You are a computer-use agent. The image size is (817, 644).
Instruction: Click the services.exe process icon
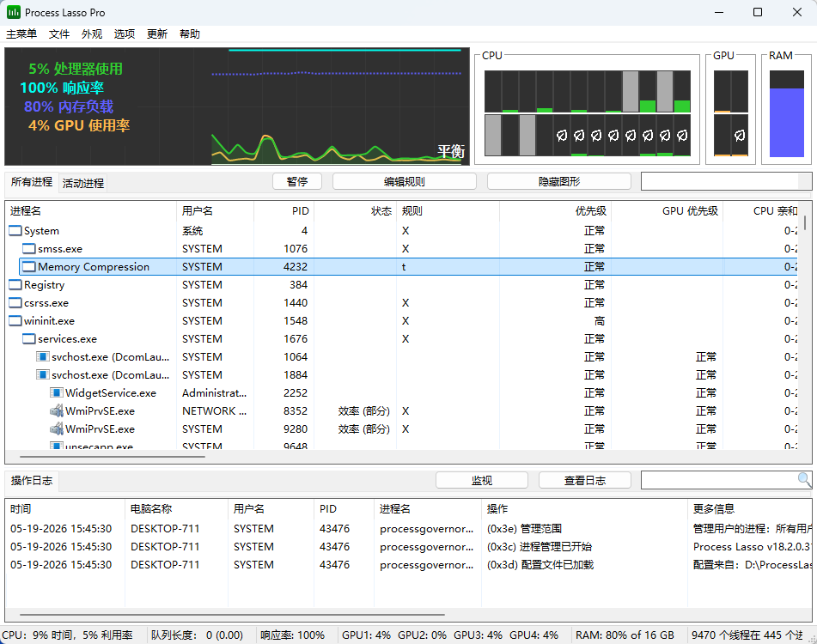29,339
